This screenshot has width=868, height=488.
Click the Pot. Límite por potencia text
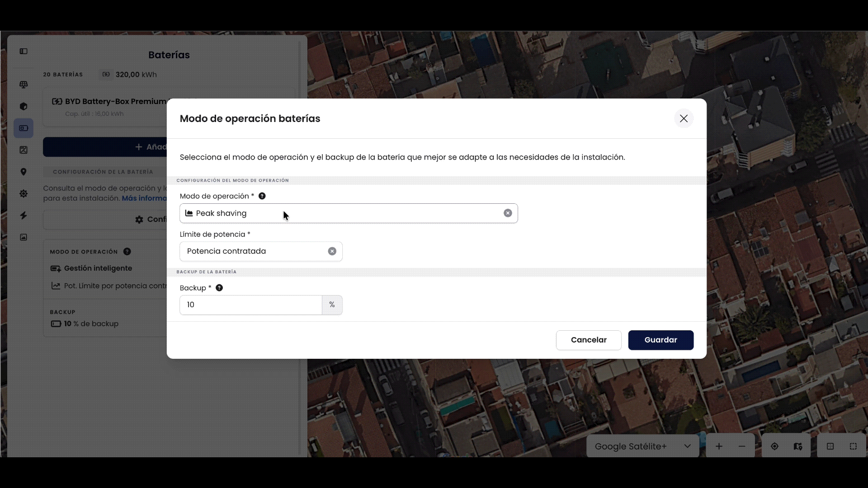[x=115, y=286]
